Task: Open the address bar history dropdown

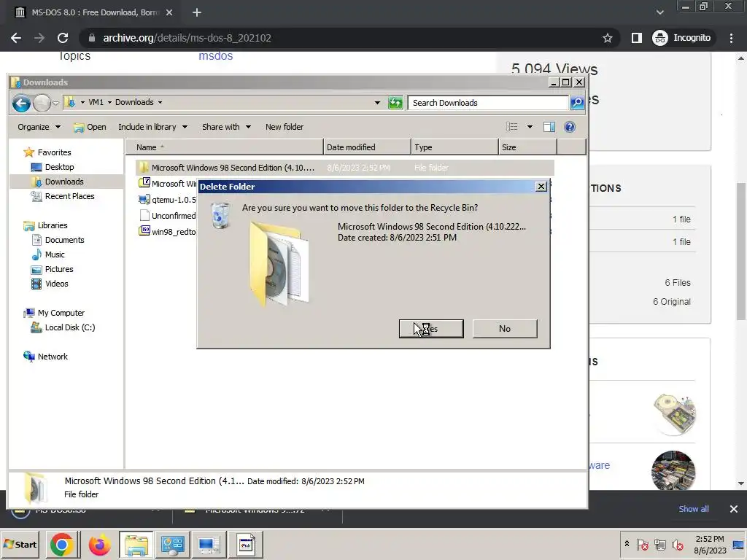Action: coord(377,102)
